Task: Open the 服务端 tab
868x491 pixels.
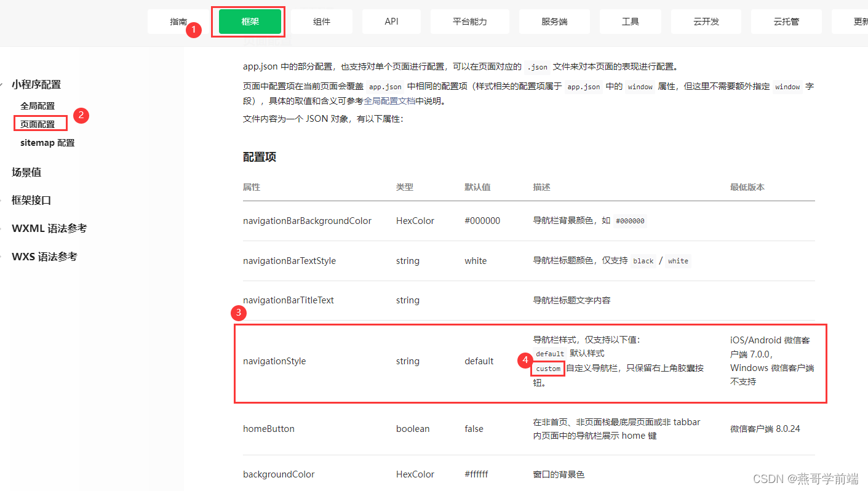Action: (x=554, y=22)
